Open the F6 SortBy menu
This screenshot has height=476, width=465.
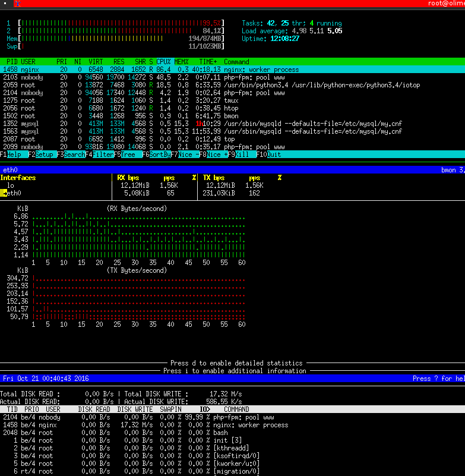(x=157, y=155)
